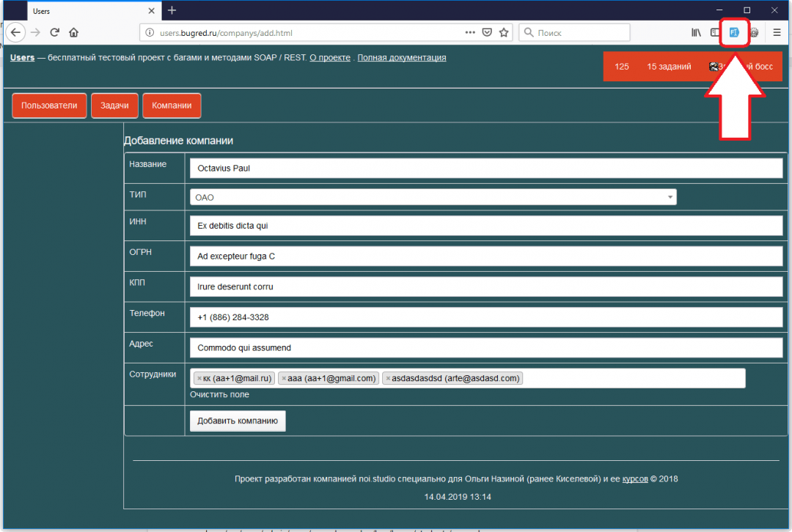Open the Пользователи section
This screenshot has height=532, width=792.
point(49,106)
